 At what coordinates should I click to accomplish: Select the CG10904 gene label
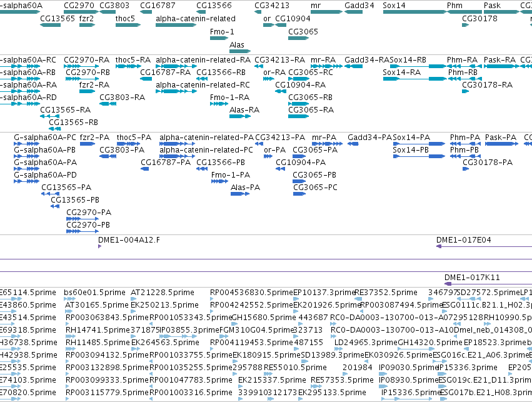pyautogui.click(x=293, y=18)
